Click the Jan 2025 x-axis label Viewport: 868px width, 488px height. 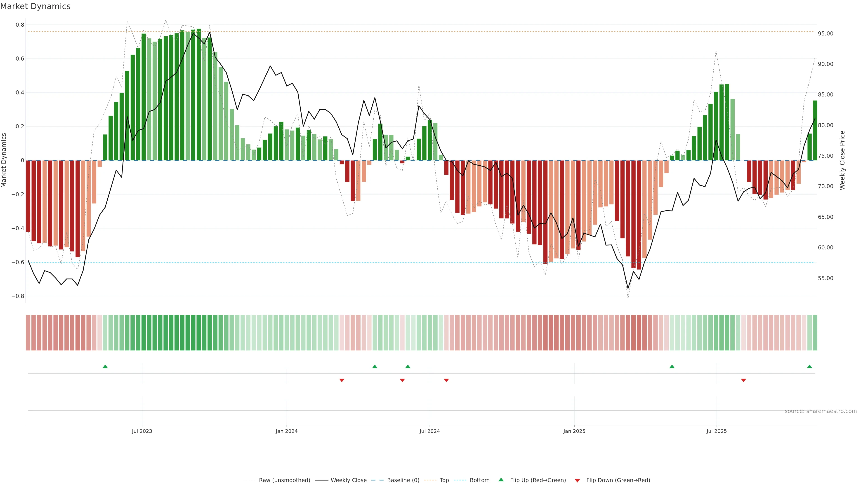[574, 431]
